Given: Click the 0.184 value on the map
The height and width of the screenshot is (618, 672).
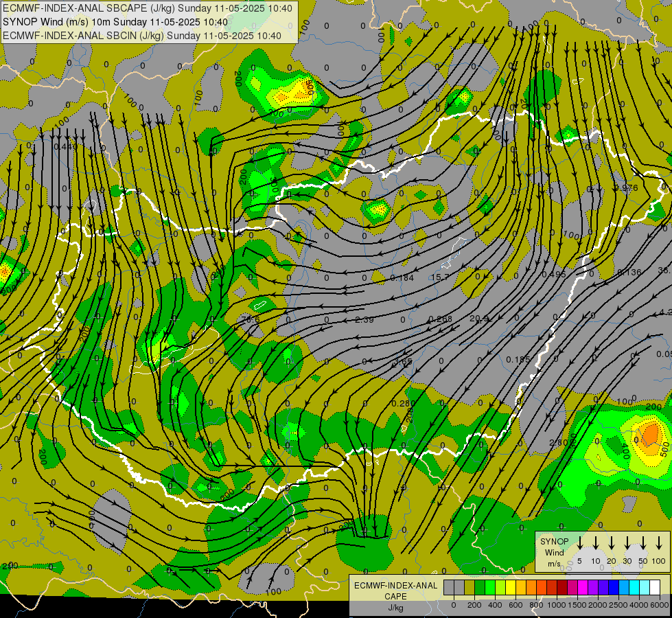Looking at the screenshot, I should pyautogui.click(x=402, y=278).
